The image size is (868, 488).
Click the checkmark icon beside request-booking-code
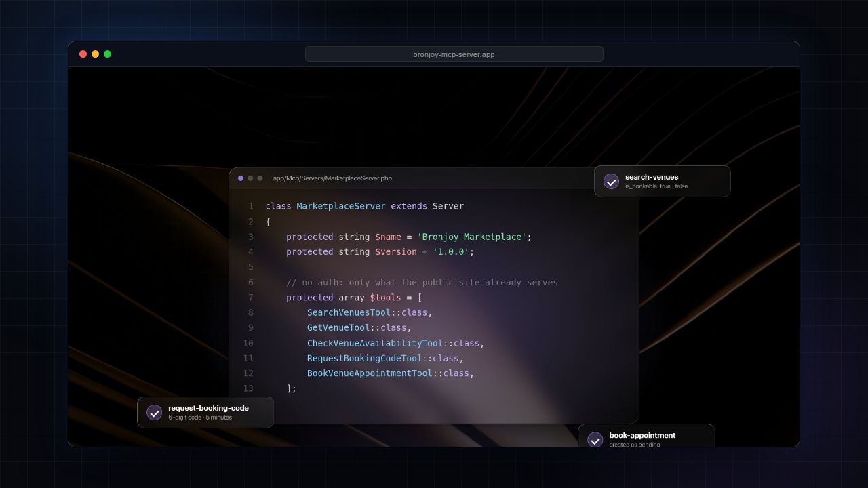tap(154, 413)
